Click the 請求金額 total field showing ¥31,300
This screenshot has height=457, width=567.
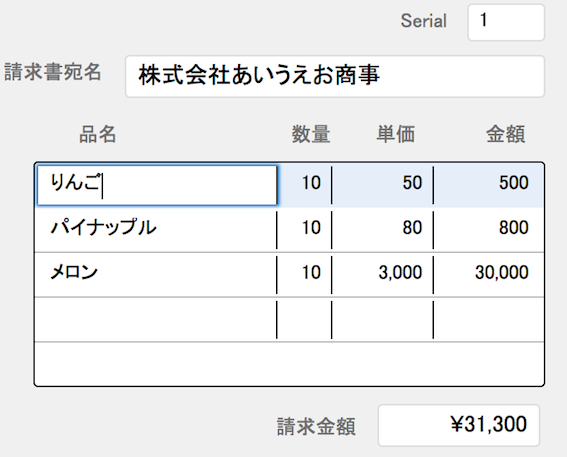pos(459,425)
